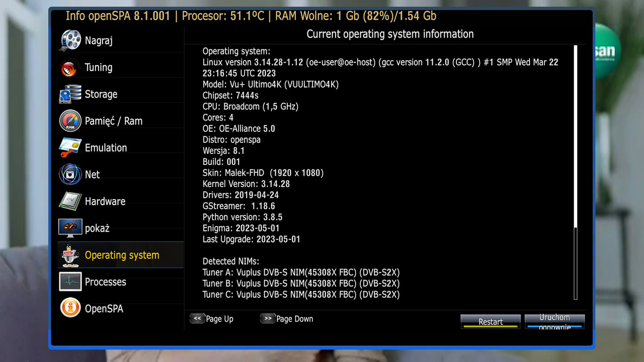Click the Wersja: 8.1 line
The image size is (644, 362).
223,151
